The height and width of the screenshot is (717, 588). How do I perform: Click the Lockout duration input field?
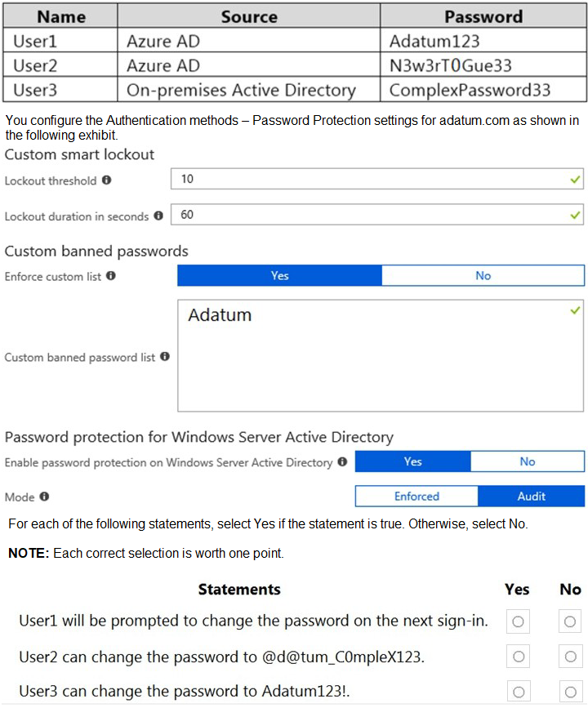point(377,215)
